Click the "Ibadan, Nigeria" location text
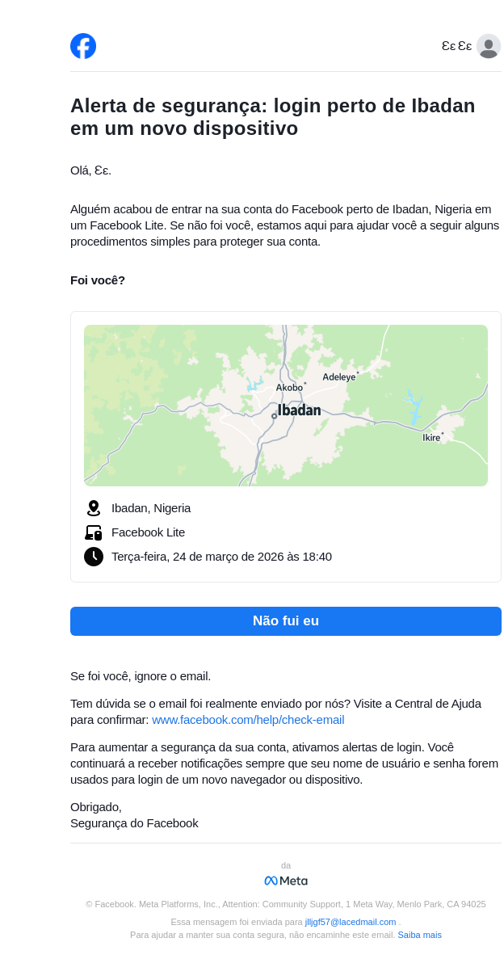 [x=151, y=508]
